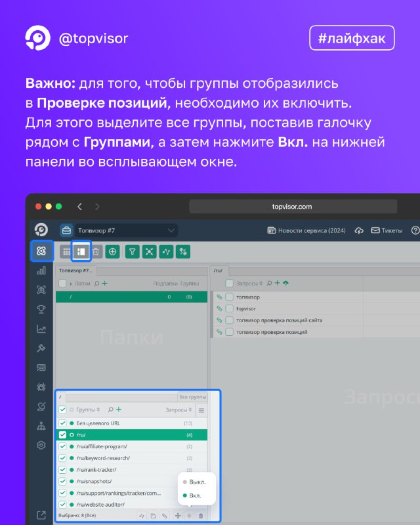
Task: Open the Топвизор #7 project dropdown
Action: click(126, 230)
